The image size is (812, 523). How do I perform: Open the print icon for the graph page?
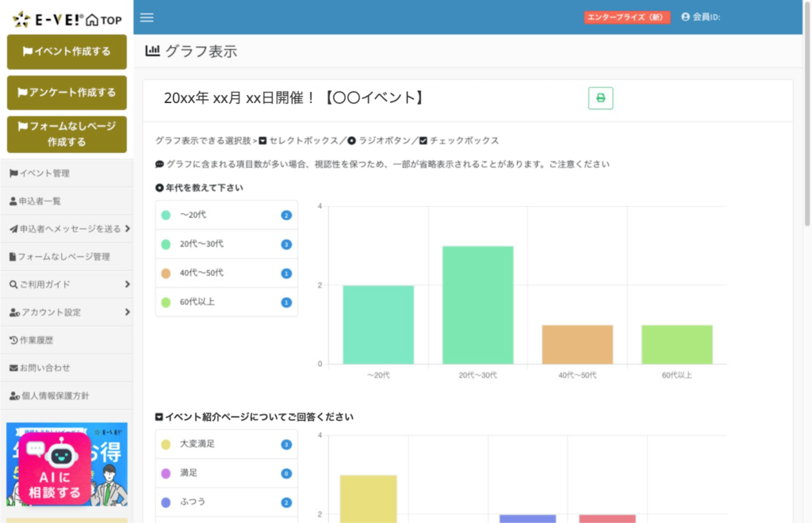coord(601,97)
